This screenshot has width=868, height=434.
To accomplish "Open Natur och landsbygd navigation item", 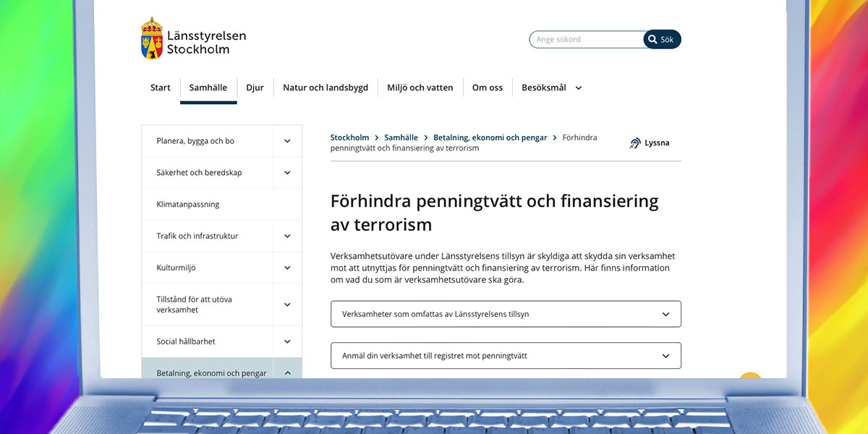I will tap(325, 88).
